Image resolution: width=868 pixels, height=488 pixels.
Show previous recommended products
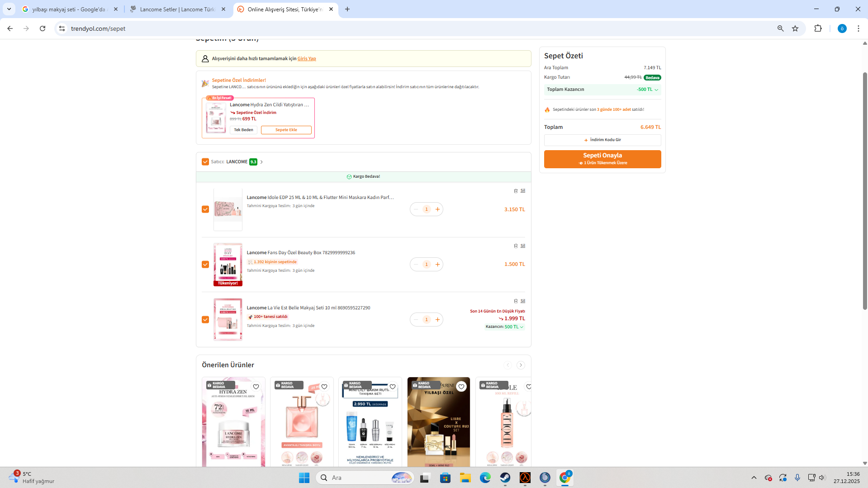click(508, 365)
